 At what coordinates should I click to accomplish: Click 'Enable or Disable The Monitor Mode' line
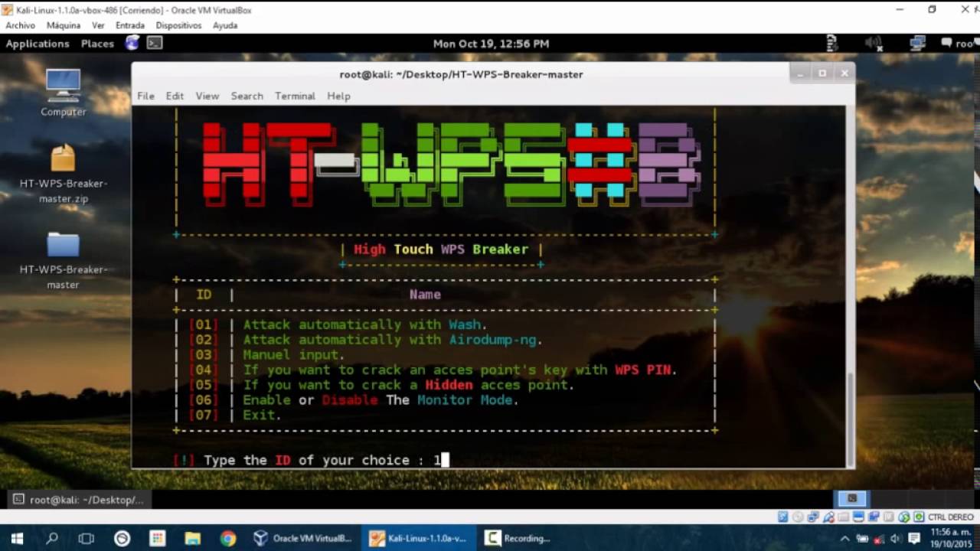pos(381,399)
